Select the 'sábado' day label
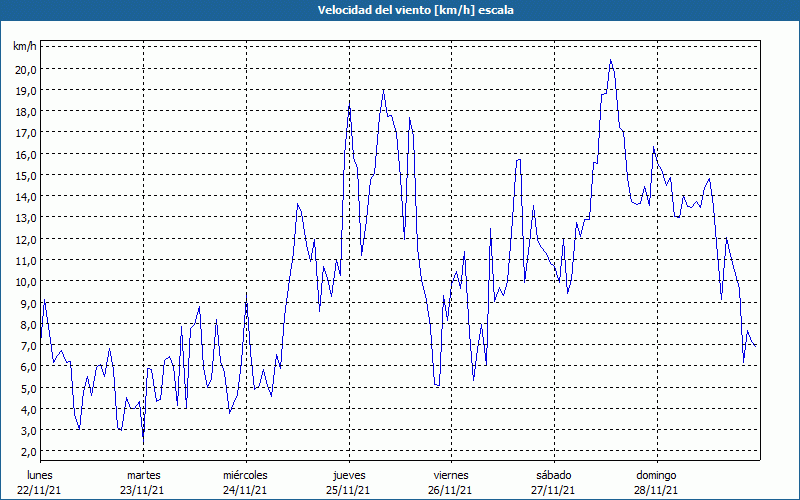 point(554,475)
